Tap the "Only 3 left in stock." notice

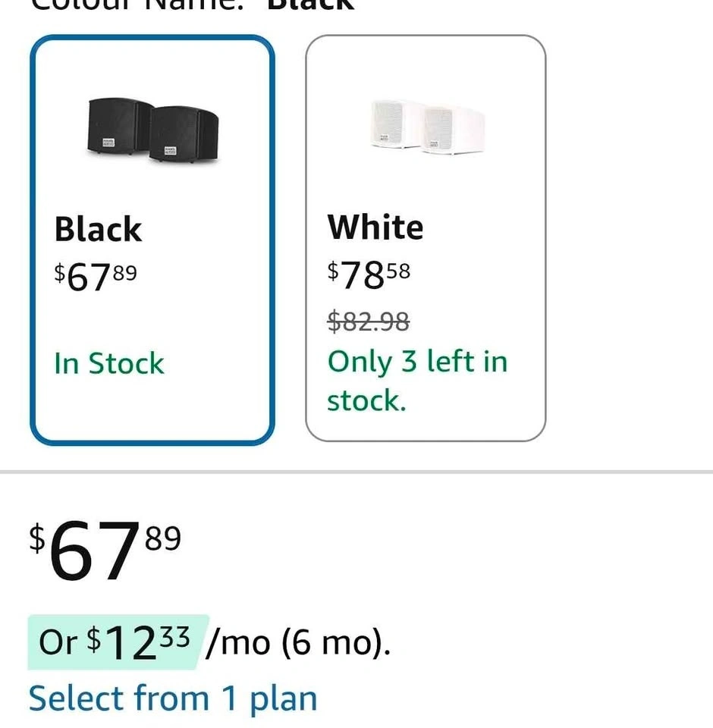click(x=416, y=380)
